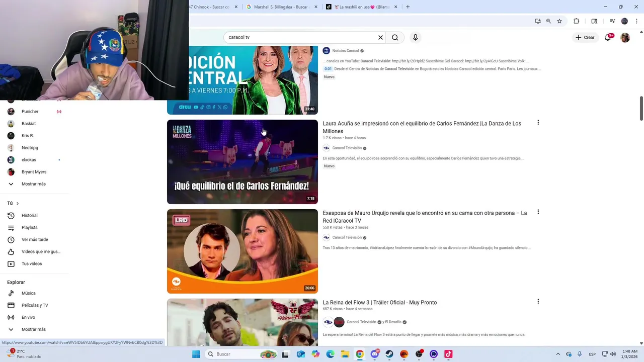The width and height of the screenshot is (644, 362).
Task: Open the YouTube account avatar menu
Action: point(625,37)
